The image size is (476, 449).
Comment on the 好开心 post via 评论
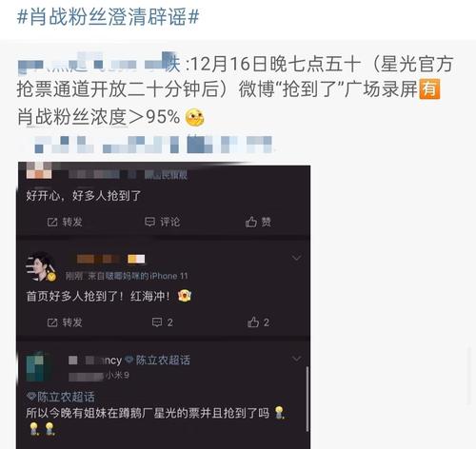tap(162, 222)
